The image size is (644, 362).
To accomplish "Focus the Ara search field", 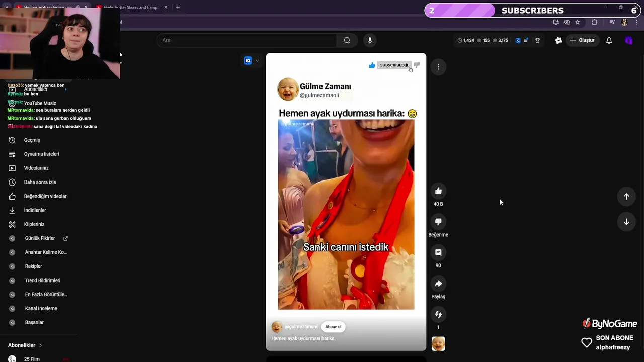I will coord(247,40).
